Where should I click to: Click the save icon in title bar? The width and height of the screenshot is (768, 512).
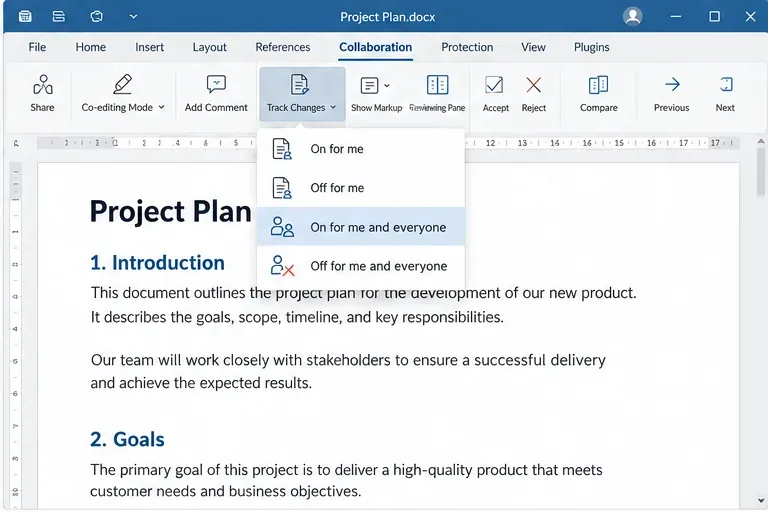click(25, 17)
